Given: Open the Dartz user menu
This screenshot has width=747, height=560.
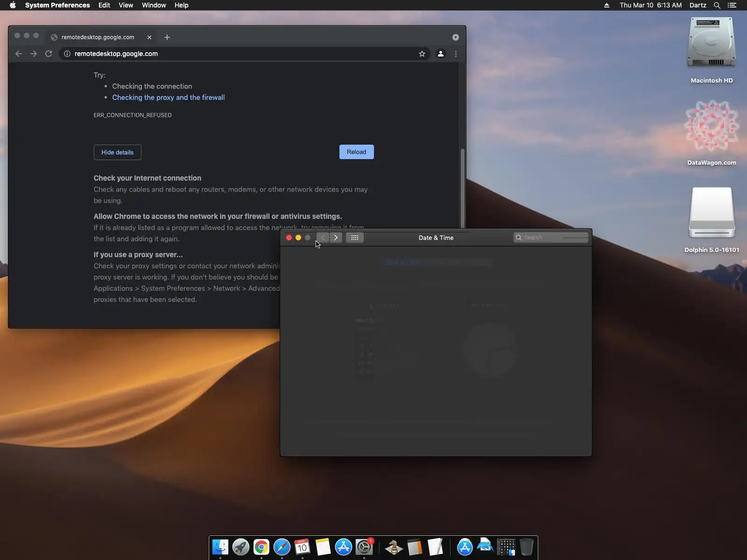Looking at the screenshot, I should pyautogui.click(x=698, y=5).
